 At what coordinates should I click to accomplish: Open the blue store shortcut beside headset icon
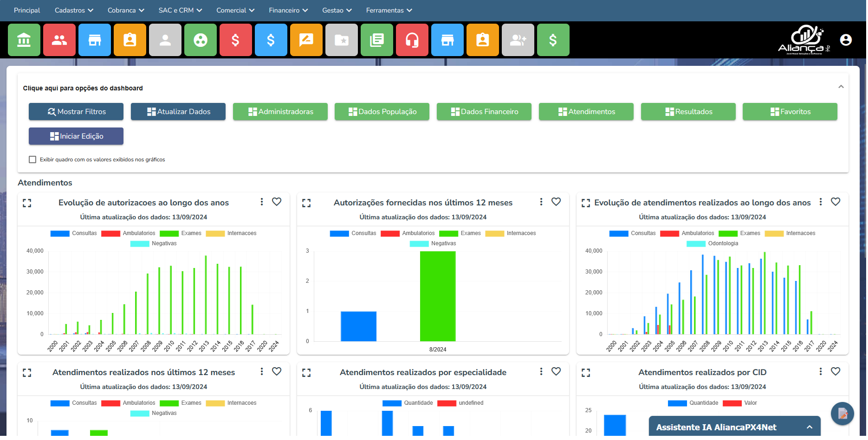447,40
